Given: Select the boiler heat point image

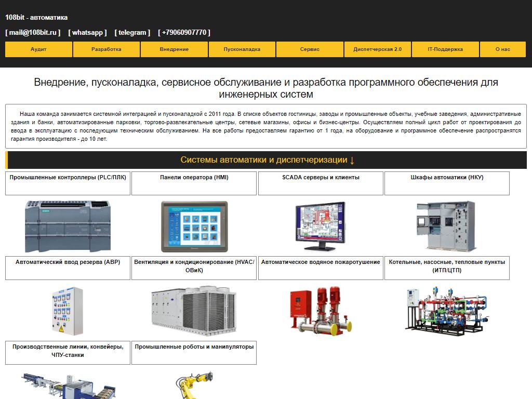Looking at the screenshot, I should point(447,311).
